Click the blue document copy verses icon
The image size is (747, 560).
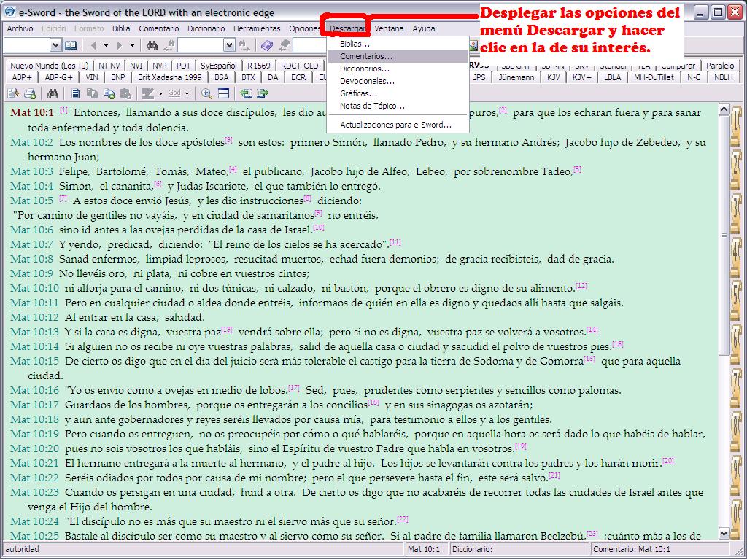[x=75, y=94]
